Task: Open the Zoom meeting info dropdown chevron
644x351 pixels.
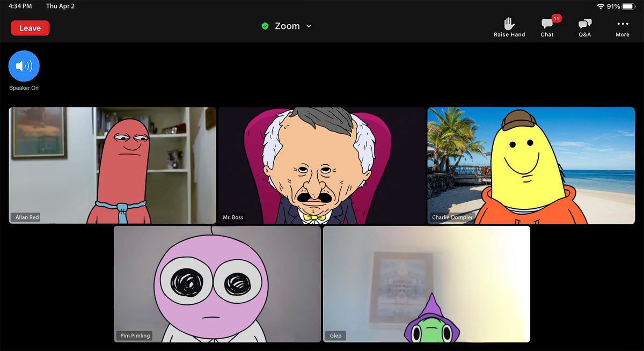Action: tap(309, 26)
